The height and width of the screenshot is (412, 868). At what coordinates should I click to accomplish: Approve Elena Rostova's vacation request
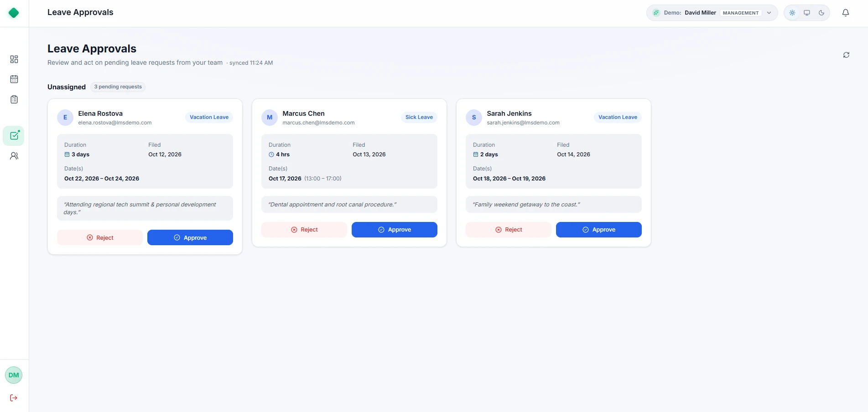pyautogui.click(x=190, y=237)
